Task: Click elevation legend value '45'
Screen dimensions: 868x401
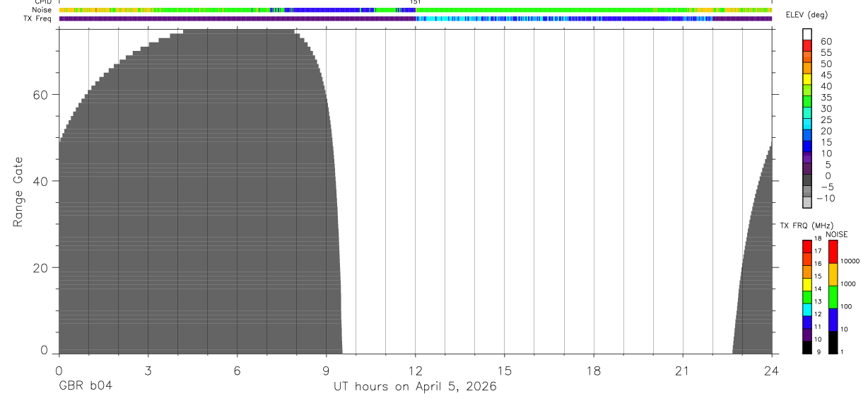Action: tap(826, 75)
